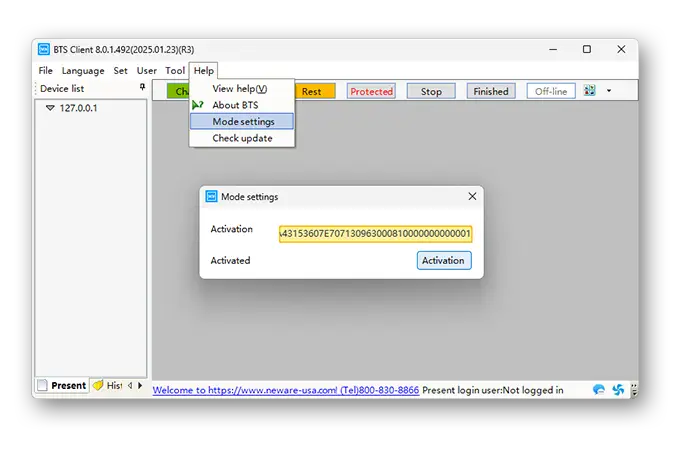Open the dropdown arrow beside the grid icon
The height and width of the screenshot is (450, 683).
coord(609,91)
